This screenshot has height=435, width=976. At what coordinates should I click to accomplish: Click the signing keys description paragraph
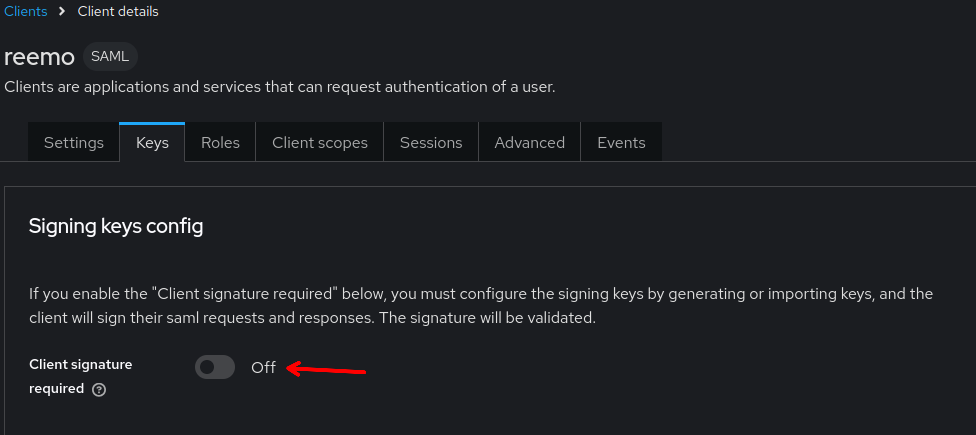(480, 306)
